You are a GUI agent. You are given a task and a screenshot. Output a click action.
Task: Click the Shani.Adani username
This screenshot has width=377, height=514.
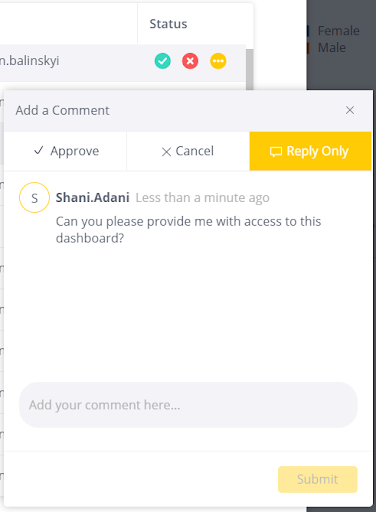pos(92,198)
